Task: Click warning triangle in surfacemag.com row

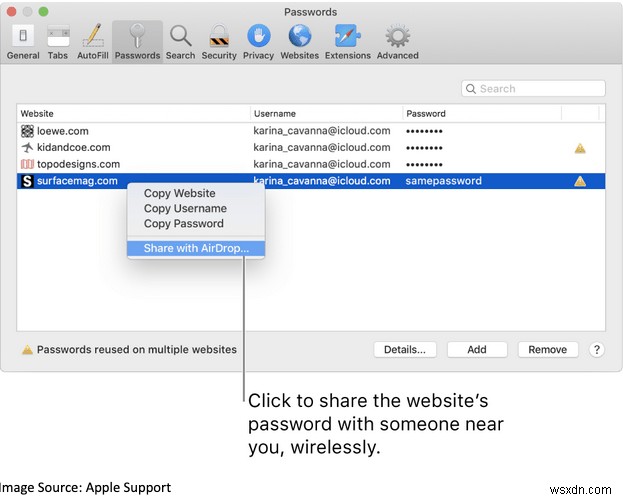Action: 580,181
